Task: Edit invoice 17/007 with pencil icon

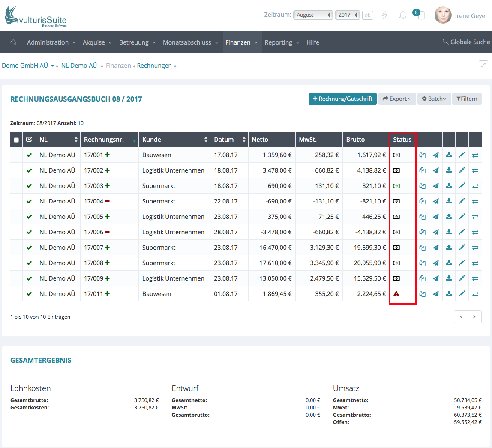Action: pos(462,248)
